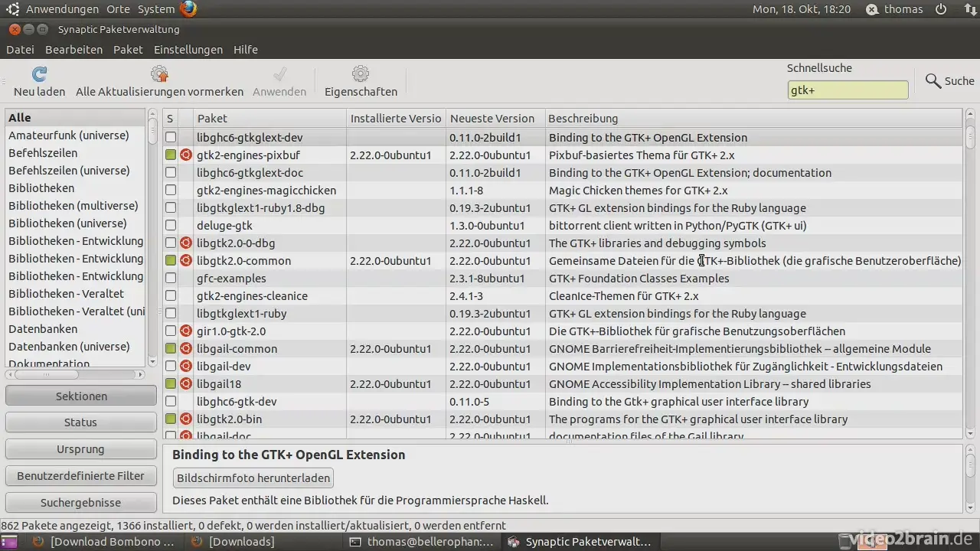
Task: Click the show desktop icon in bottom panel
Action: (x=9, y=542)
